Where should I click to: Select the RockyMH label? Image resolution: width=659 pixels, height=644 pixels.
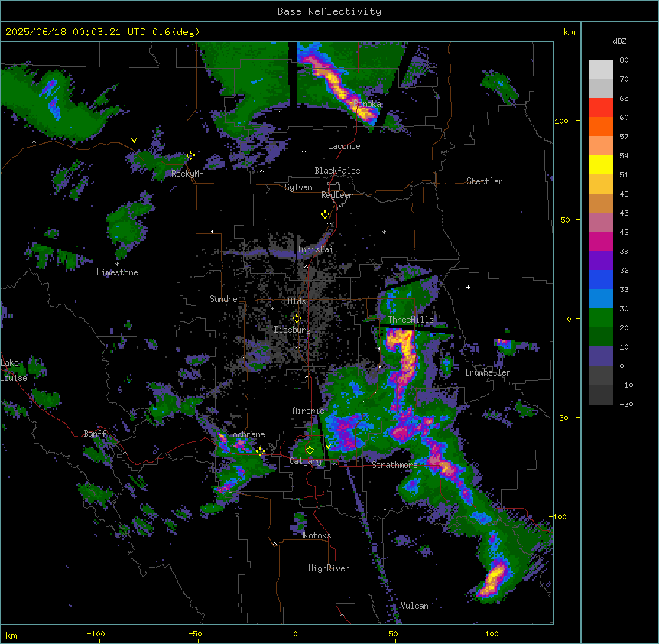(x=187, y=173)
